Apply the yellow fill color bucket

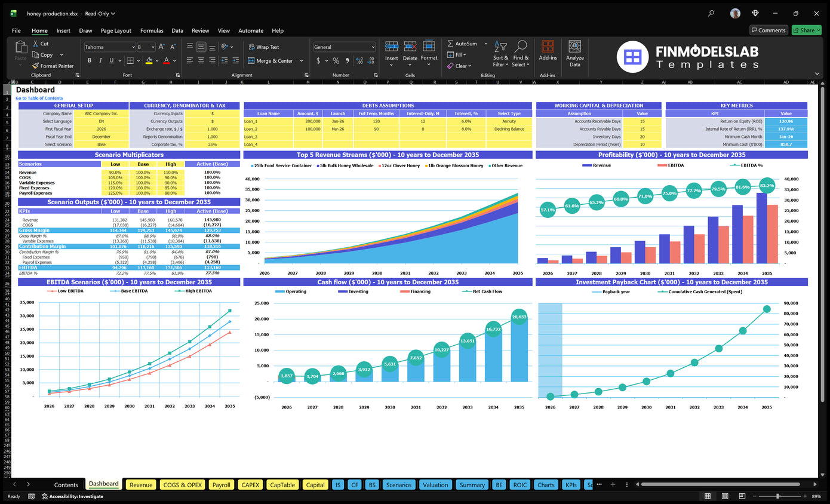click(149, 60)
